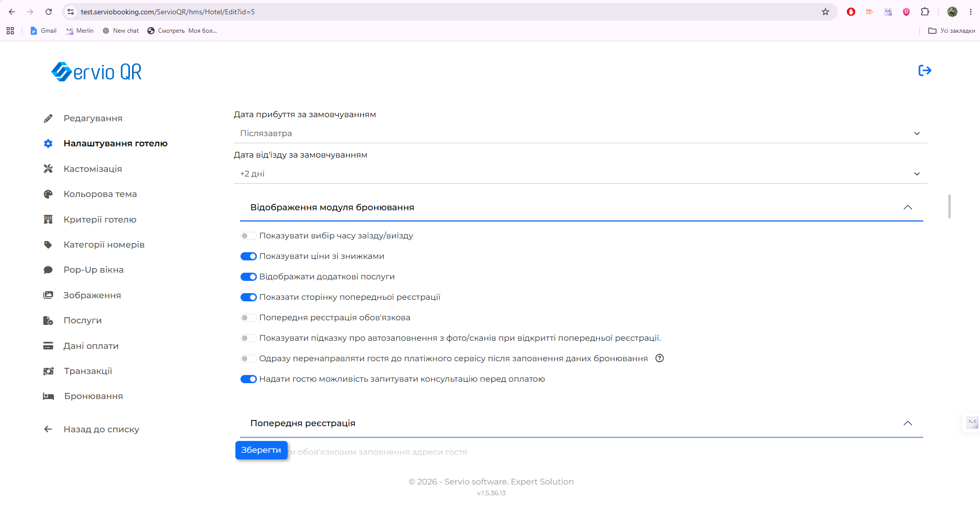The image size is (980, 507).
Task: Open Дата прибуття за замовчуванням dropdown
Action: 580,134
